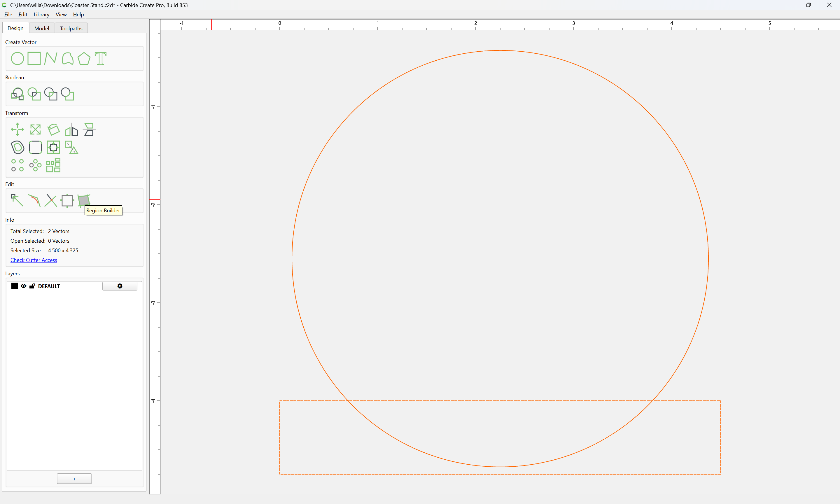Select the Curve vector tool
This screenshot has height=504, width=840.
coord(68,58)
